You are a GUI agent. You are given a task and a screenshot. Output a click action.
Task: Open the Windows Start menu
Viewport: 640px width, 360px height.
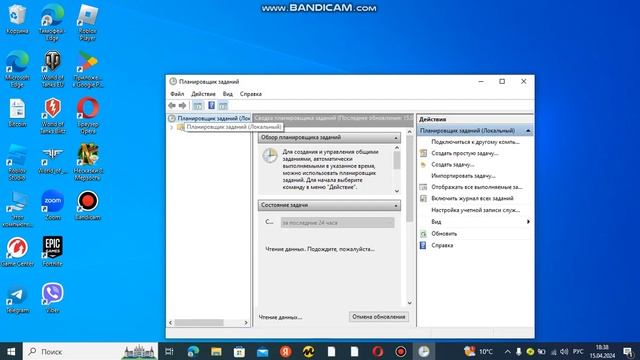click(11, 351)
